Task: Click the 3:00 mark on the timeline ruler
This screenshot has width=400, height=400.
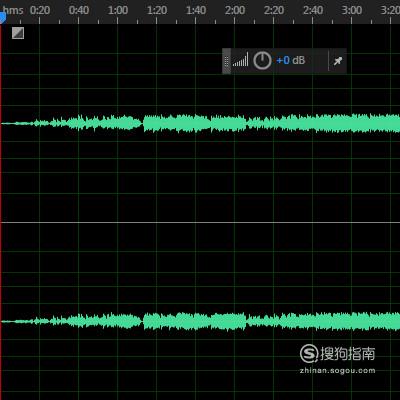Action: click(x=352, y=10)
